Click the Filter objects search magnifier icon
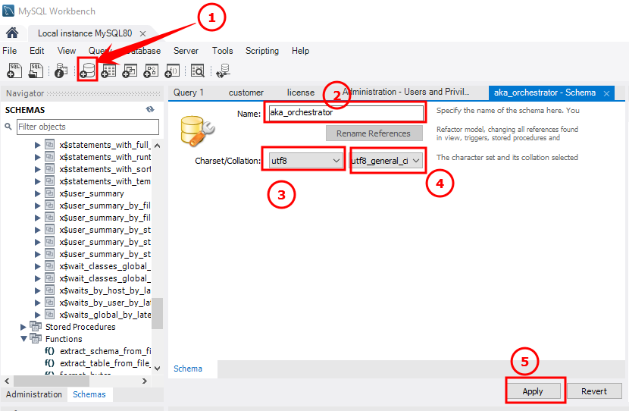 (x=8, y=127)
